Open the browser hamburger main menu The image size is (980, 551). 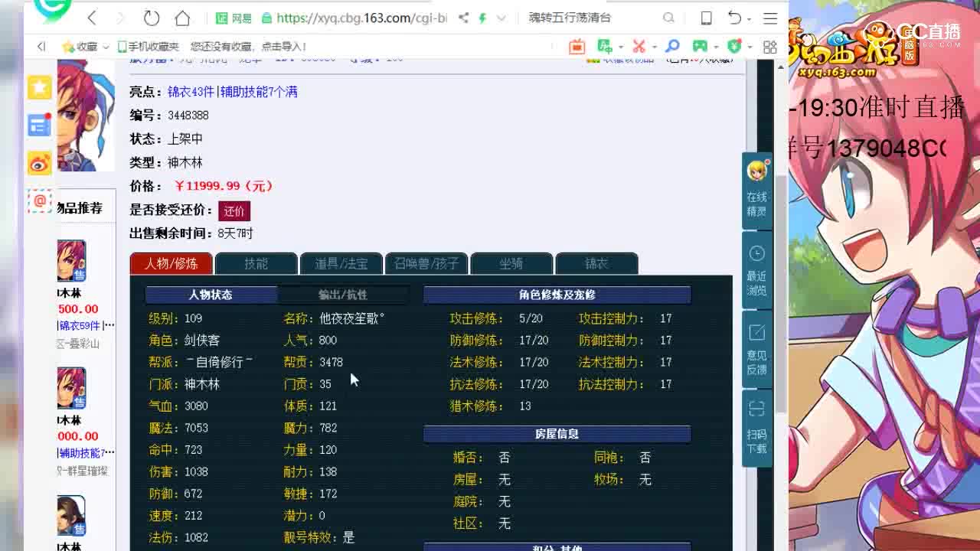tap(770, 18)
